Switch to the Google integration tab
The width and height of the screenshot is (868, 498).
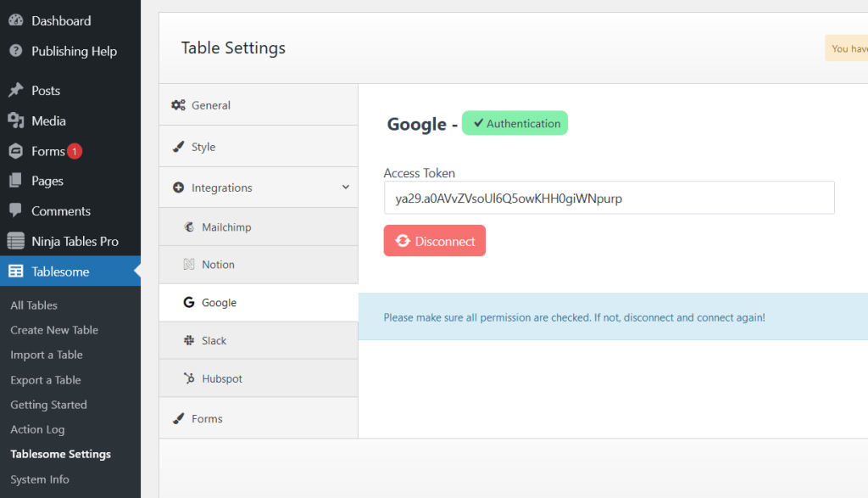216,302
